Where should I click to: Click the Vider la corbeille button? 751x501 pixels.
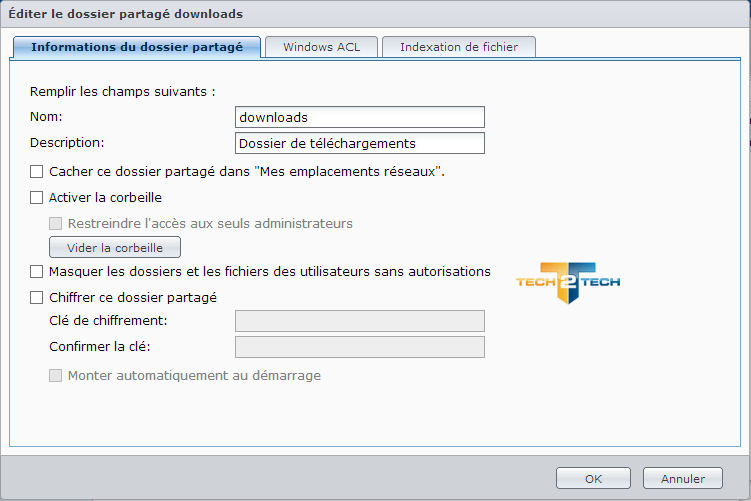[115, 247]
